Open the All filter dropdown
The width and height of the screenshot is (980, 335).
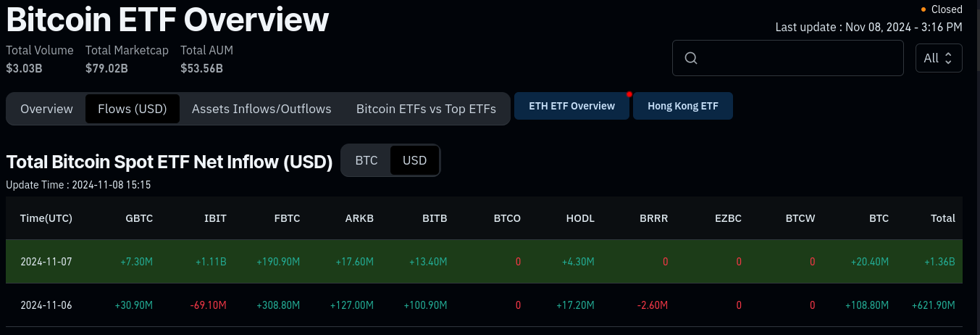pyautogui.click(x=939, y=58)
